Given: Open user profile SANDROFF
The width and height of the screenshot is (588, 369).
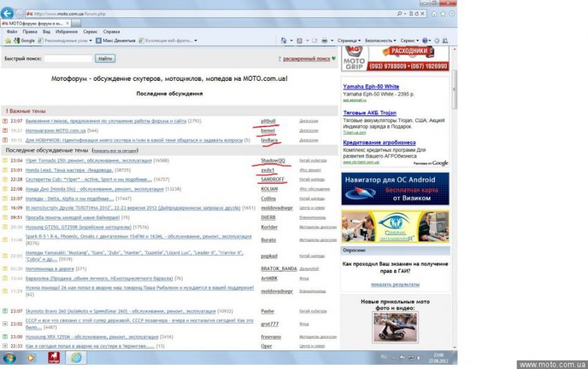Looking at the screenshot, I should click(273, 180).
